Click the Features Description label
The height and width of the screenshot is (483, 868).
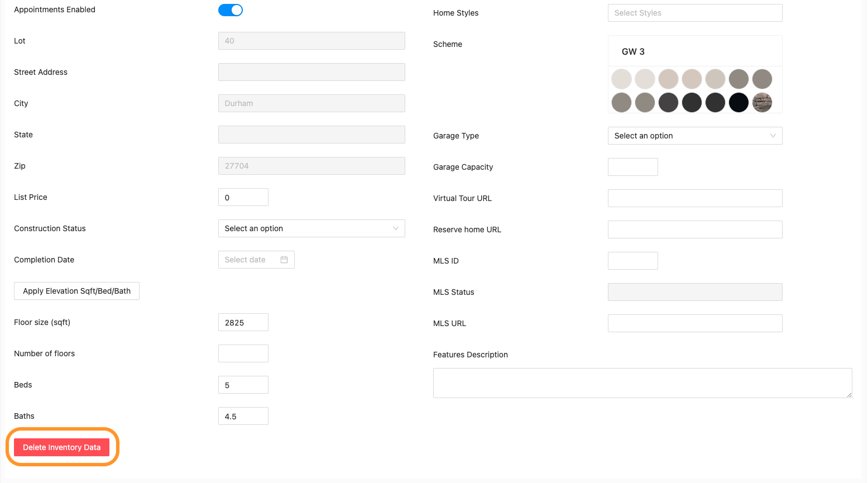point(471,355)
